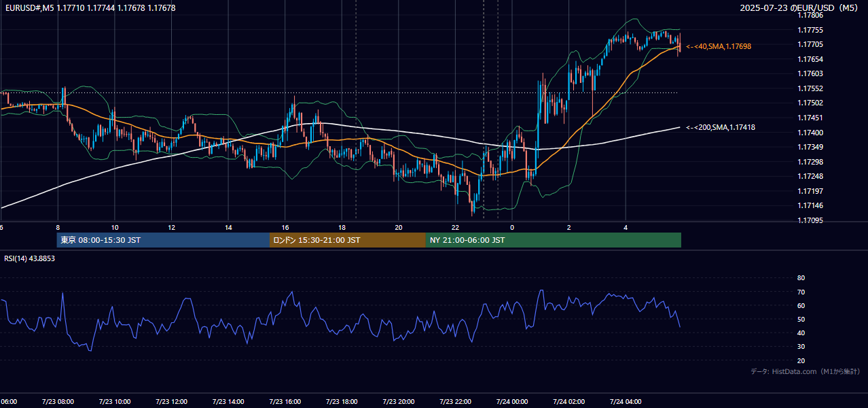Click the 7/24 02:00 date axis label
This screenshot has width=868, height=408.
(x=569, y=402)
